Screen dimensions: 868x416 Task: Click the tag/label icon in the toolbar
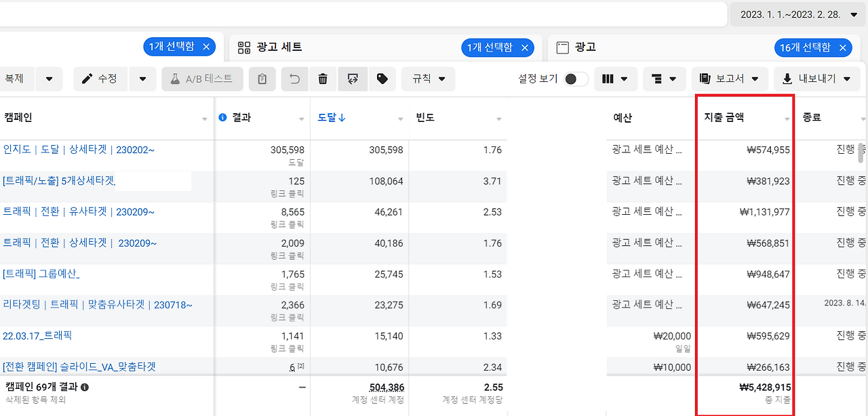(x=382, y=79)
